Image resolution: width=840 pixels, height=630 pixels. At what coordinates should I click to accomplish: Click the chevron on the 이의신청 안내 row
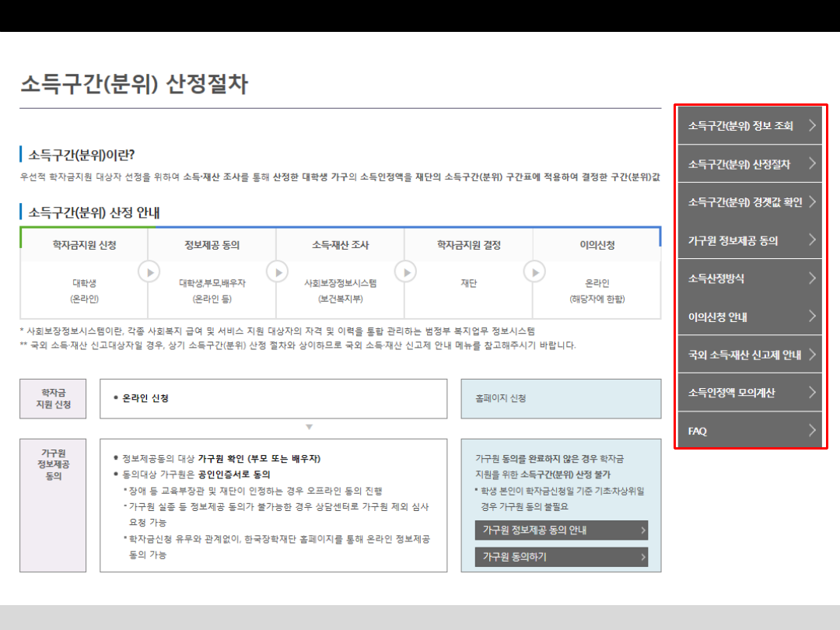point(812,316)
